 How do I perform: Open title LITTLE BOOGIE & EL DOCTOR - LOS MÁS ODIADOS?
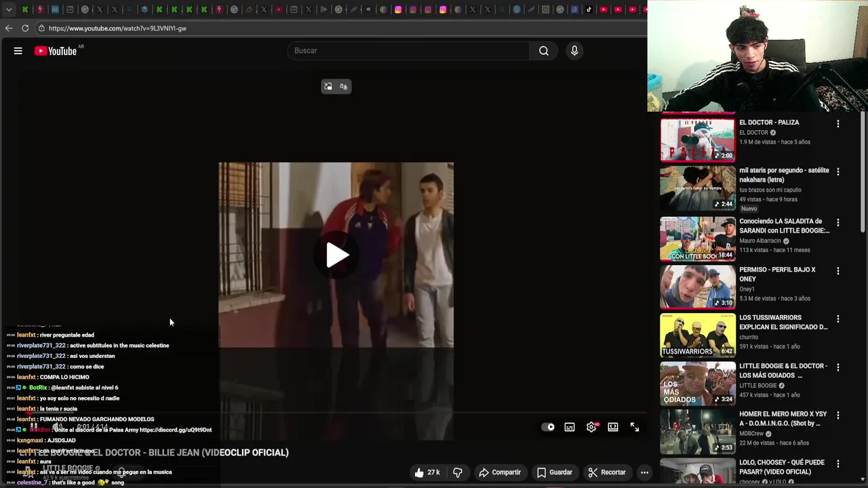coord(783,370)
